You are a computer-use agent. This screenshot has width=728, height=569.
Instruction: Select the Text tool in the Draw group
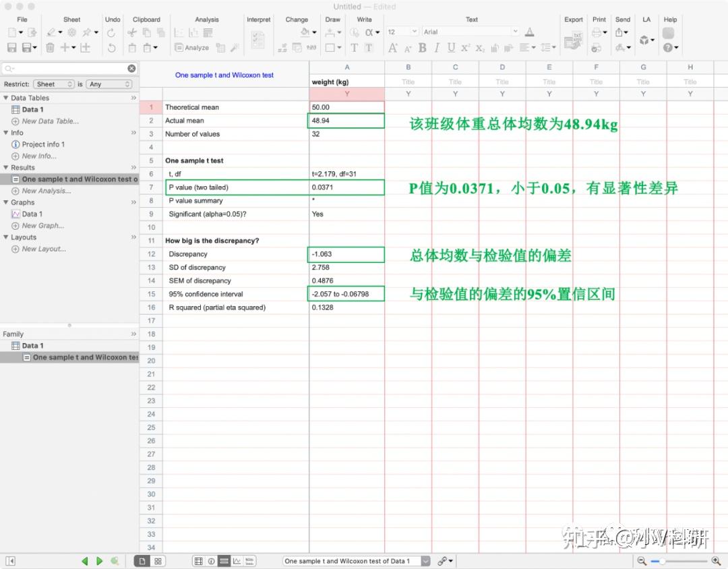click(353, 48)
